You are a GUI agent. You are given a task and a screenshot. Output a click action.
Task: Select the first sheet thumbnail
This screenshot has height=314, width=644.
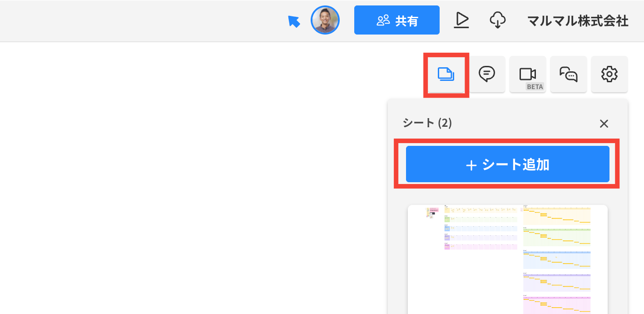(x=508, y=259)
